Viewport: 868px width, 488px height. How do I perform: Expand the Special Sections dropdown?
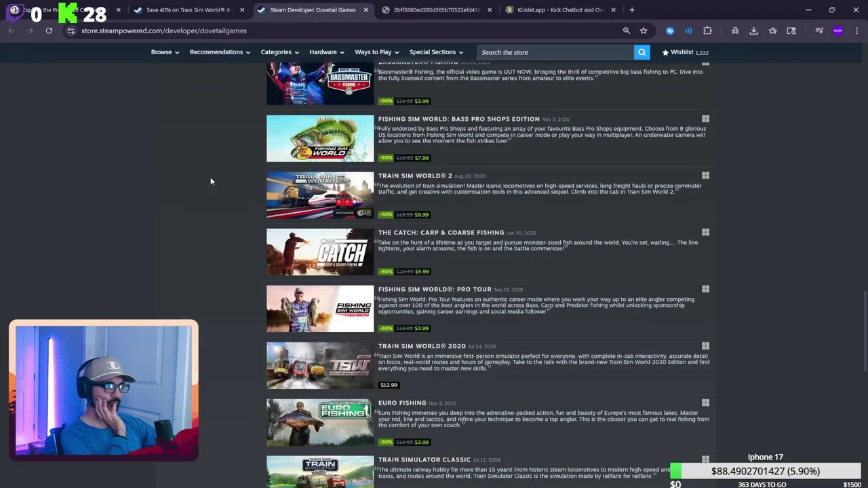point(436,52)
